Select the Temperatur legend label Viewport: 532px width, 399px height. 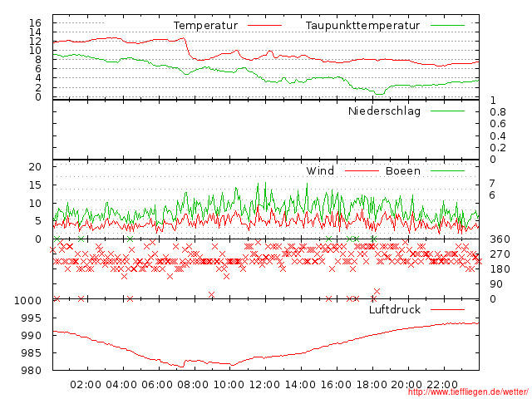[205, 26]
